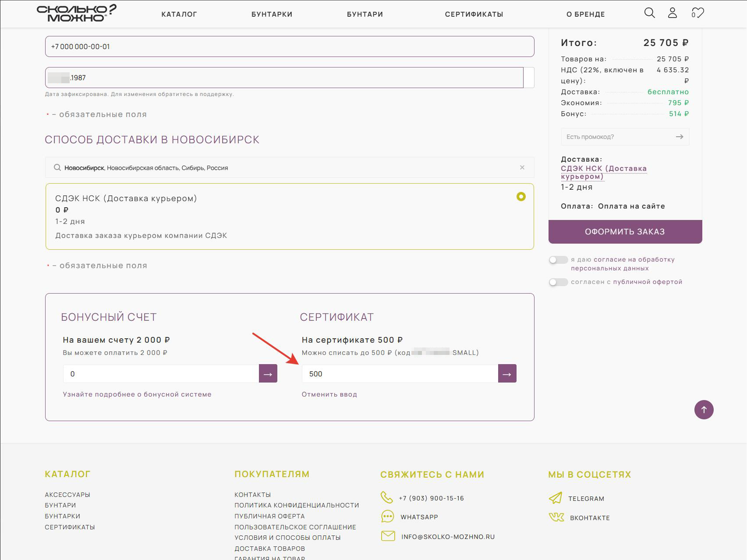Open the Сертификаты menu item

pyautogui.click(x=474, y=14)
